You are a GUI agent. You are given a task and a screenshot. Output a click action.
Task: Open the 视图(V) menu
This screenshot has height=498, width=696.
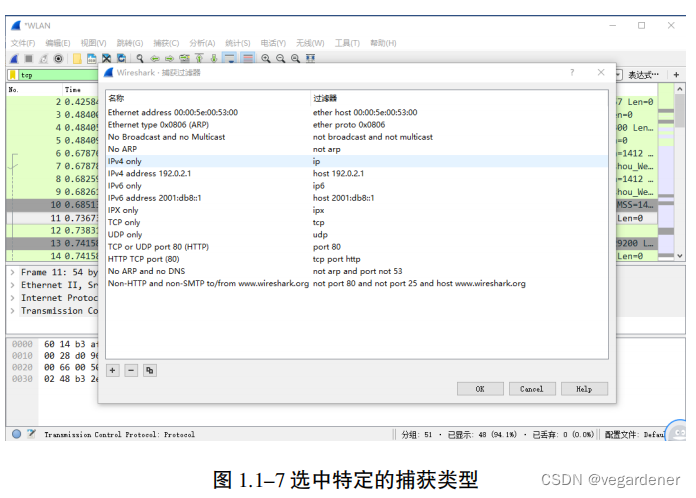(x=93, y=43)
